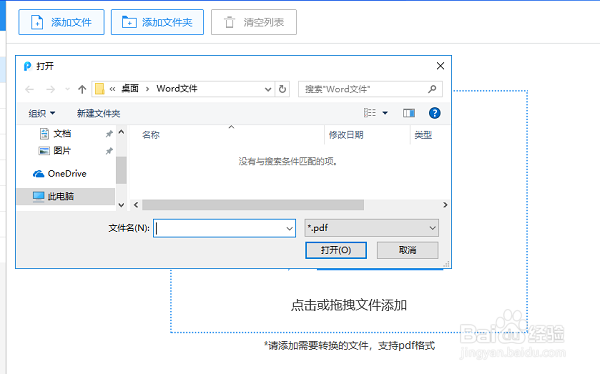Select 此电脑 in navigation pane
Screen dimensions: 600x374
(66, 196)
